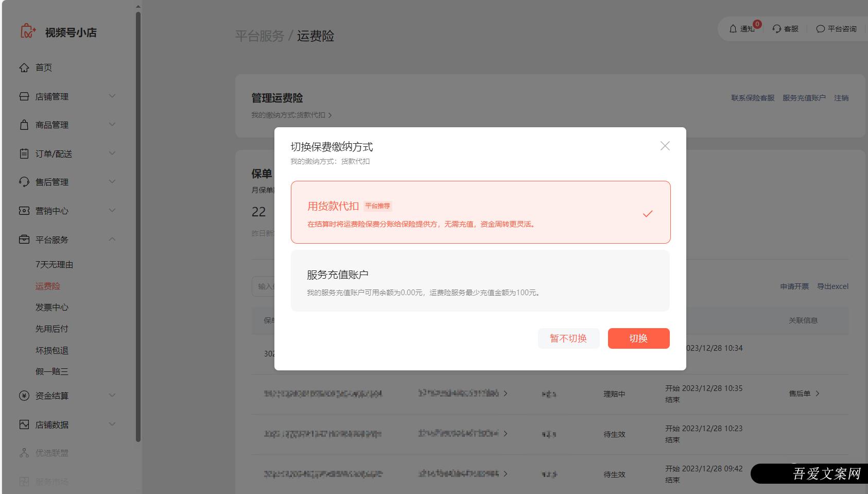The height and width of the screenshot is (494, 868).
Task: Click 关联信息 column header
Action: (x=803, y=320)
